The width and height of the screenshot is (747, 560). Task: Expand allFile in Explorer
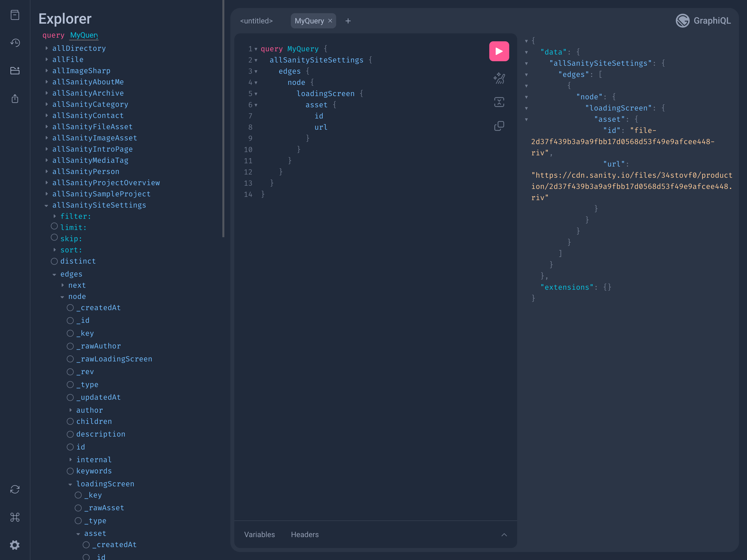pos(47,59)
